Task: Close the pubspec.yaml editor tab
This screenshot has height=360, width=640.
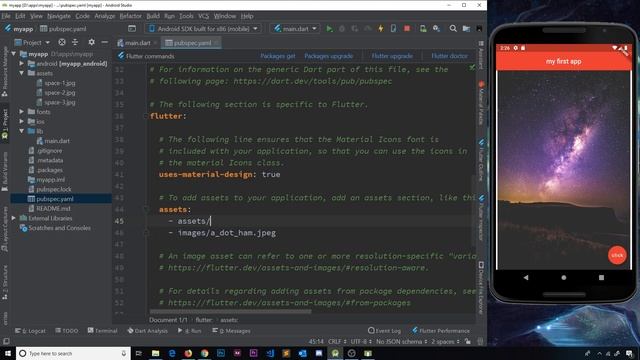Action: [216, 43]
